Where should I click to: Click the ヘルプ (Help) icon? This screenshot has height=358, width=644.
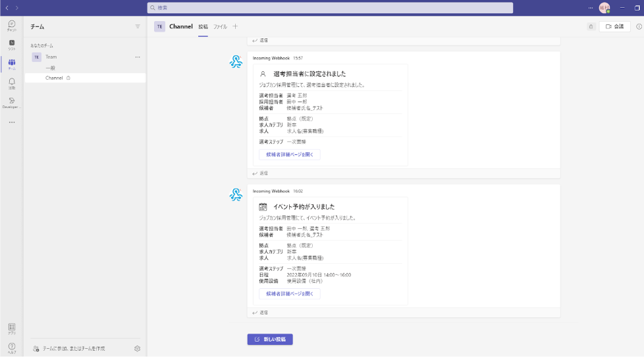tap(11, 347)
